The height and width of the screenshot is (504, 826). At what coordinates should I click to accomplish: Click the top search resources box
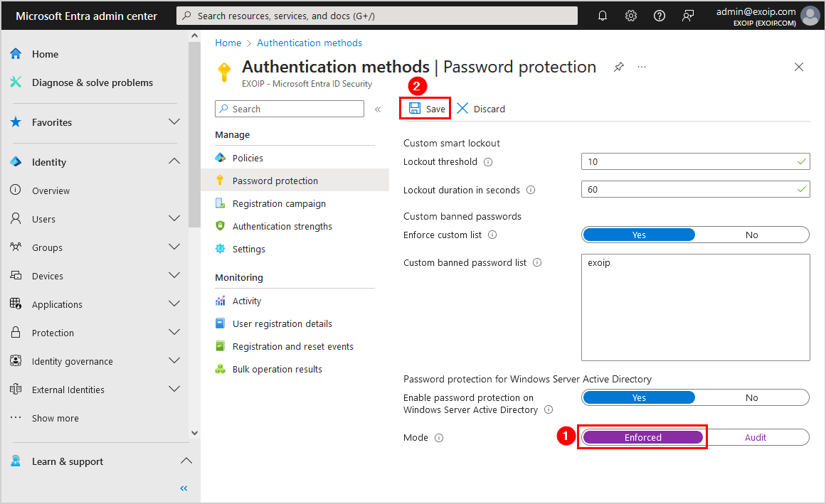(377, 16)
